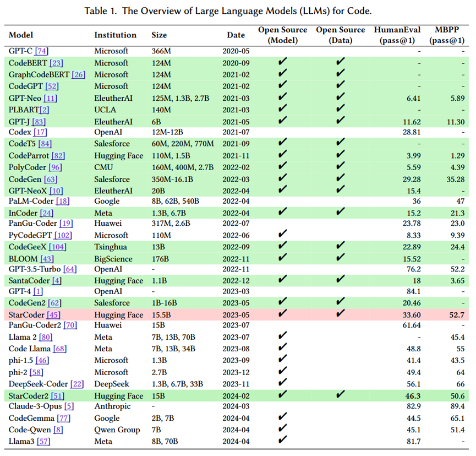Screen dimensions: 476x456
Task: Open SantaCoder reference [4]
Action: 57,281
